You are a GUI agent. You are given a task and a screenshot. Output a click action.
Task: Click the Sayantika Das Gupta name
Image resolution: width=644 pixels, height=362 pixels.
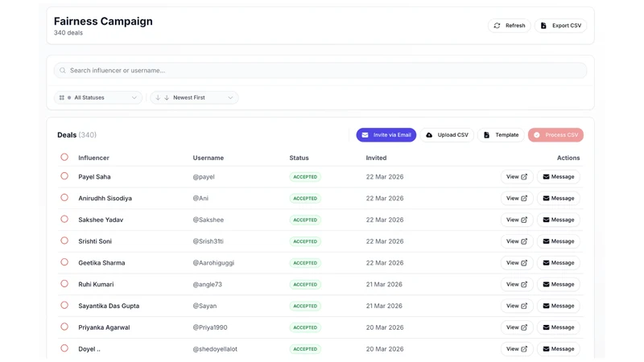109,306
